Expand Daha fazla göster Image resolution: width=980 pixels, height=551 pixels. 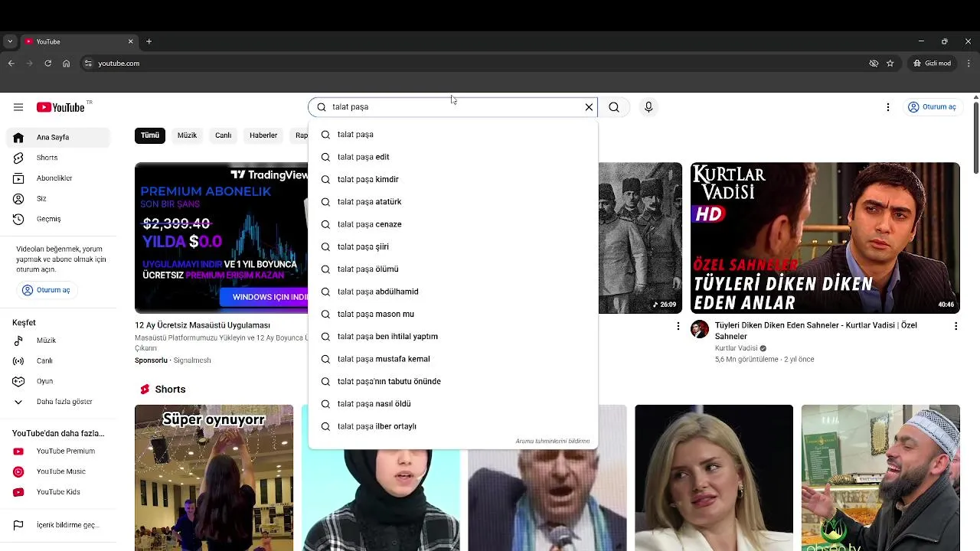(58, 402)
